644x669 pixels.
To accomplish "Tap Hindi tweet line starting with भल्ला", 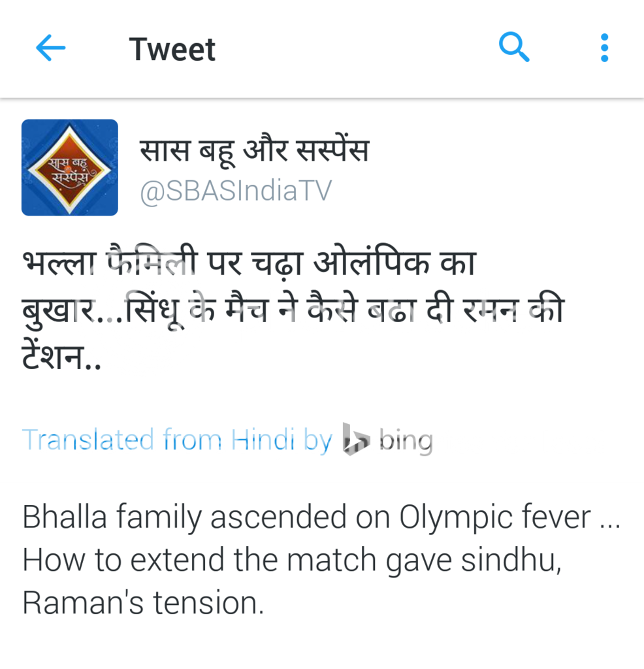I will (x=249, y=264).
